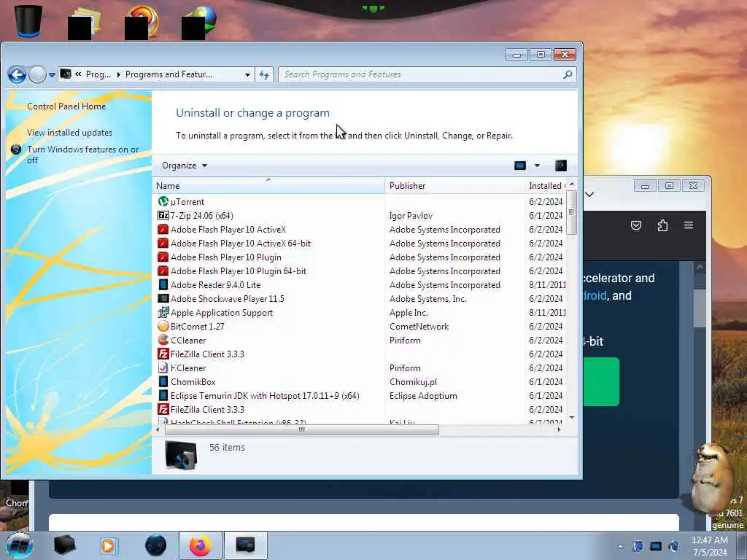This screenshot has height=560, width=747.
Task: Select Adobe Flash Player 10 ActiveX 64-bit
Action: pyautogui.click(x=241, y=244)
